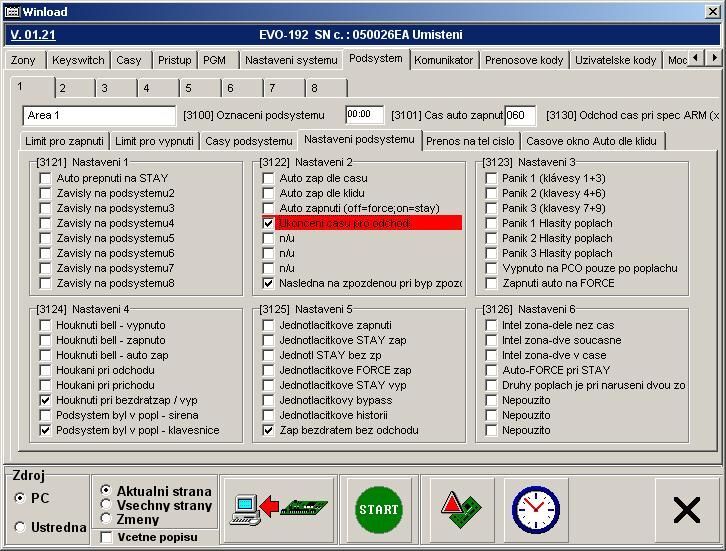Image resolution: width=726 pixels, height=551 pixels.
Task: Switch to the Komunikator tab
Action: click(443, 60)
